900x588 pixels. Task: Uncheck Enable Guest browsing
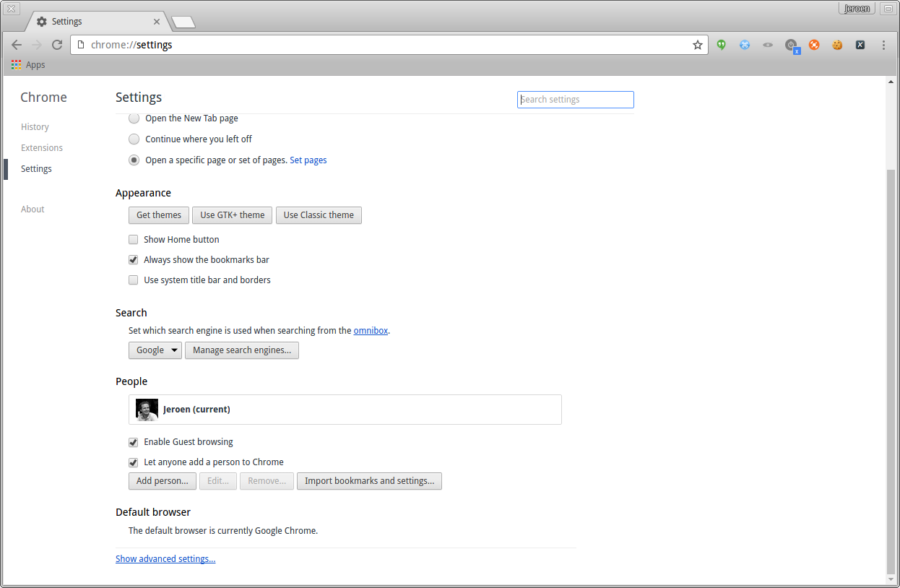[x=133, y=442]
